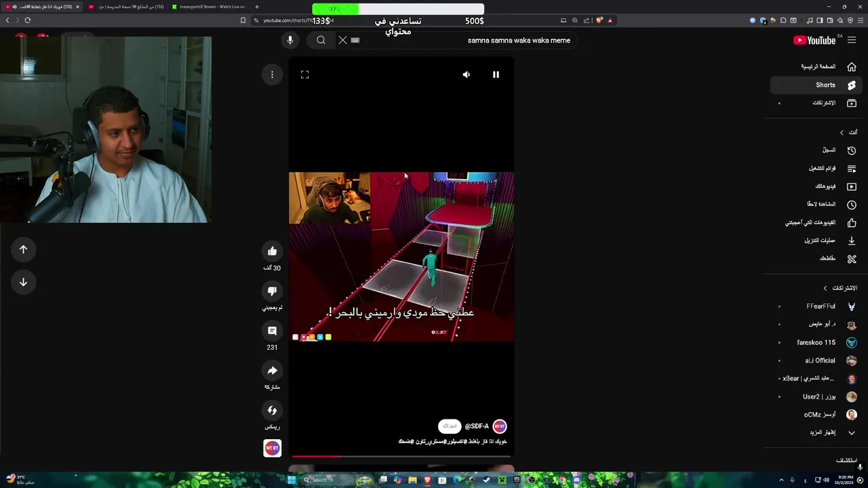Open the on-screen keyboard in search
Viewport: 868px width, 488px height.
click(x=355, y=40)
